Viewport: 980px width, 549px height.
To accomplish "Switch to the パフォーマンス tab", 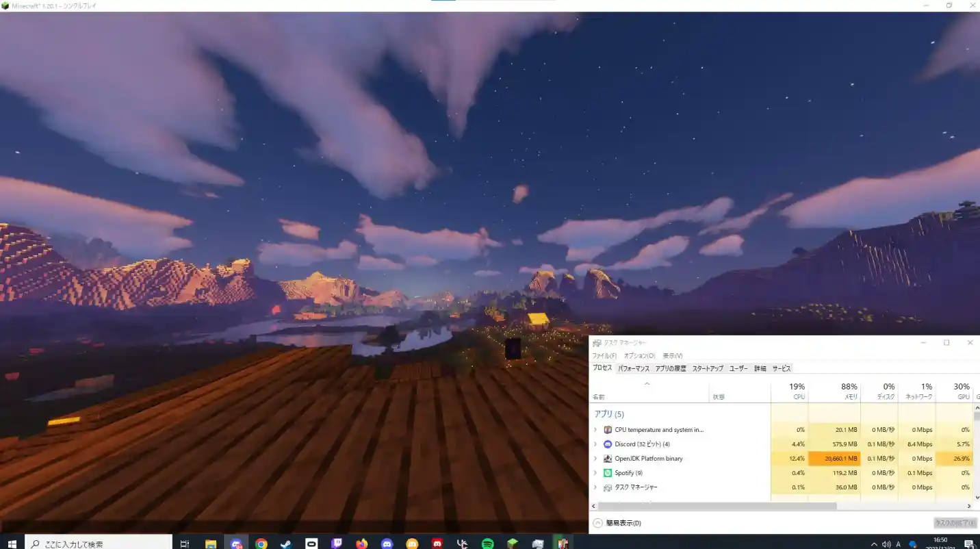I will point(634,368).
